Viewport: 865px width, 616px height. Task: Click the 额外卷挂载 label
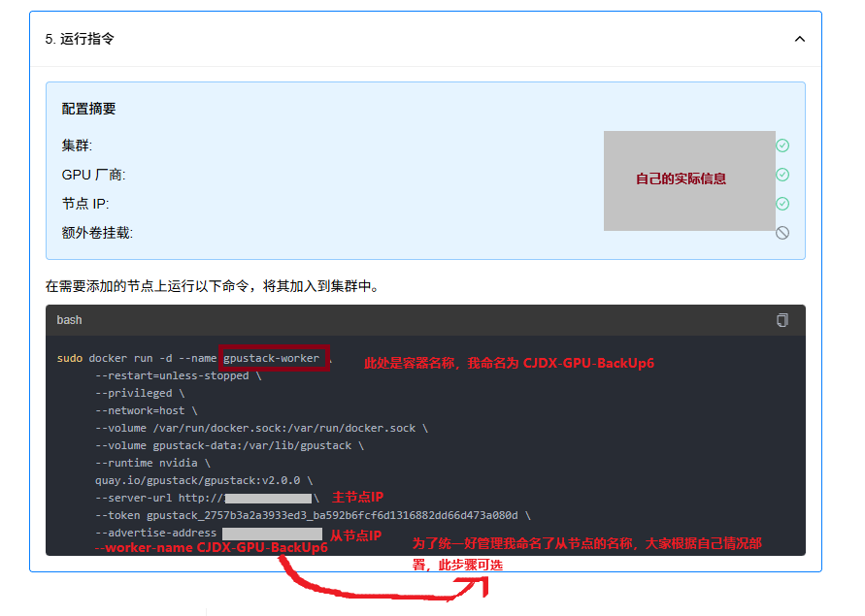[97, 233]
